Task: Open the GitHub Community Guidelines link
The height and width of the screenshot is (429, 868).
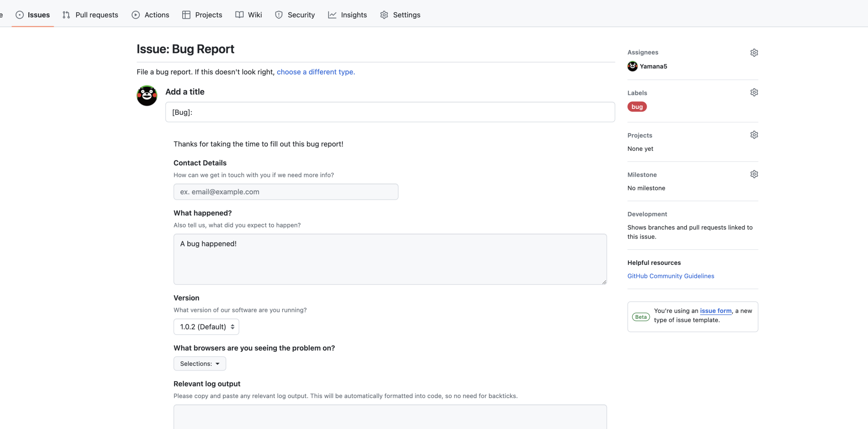Action: pyautogui.click(x=670, y=276)
